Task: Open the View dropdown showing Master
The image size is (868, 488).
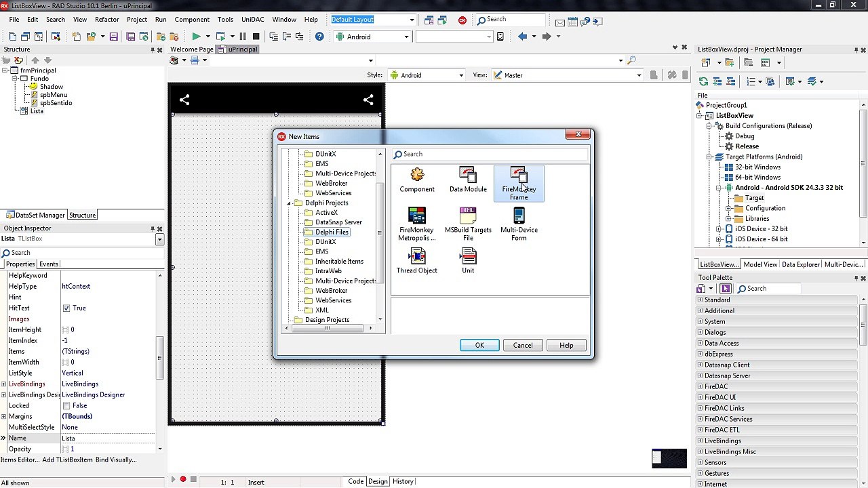Action: coord(639,75)
